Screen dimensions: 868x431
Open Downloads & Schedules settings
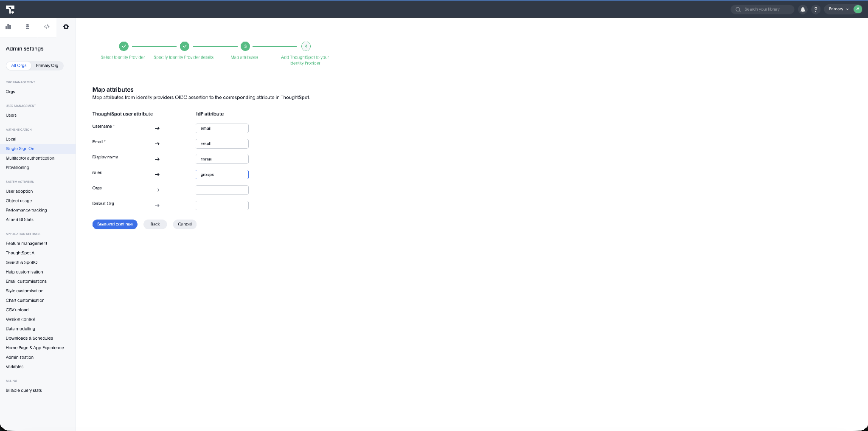pos(29,338)
